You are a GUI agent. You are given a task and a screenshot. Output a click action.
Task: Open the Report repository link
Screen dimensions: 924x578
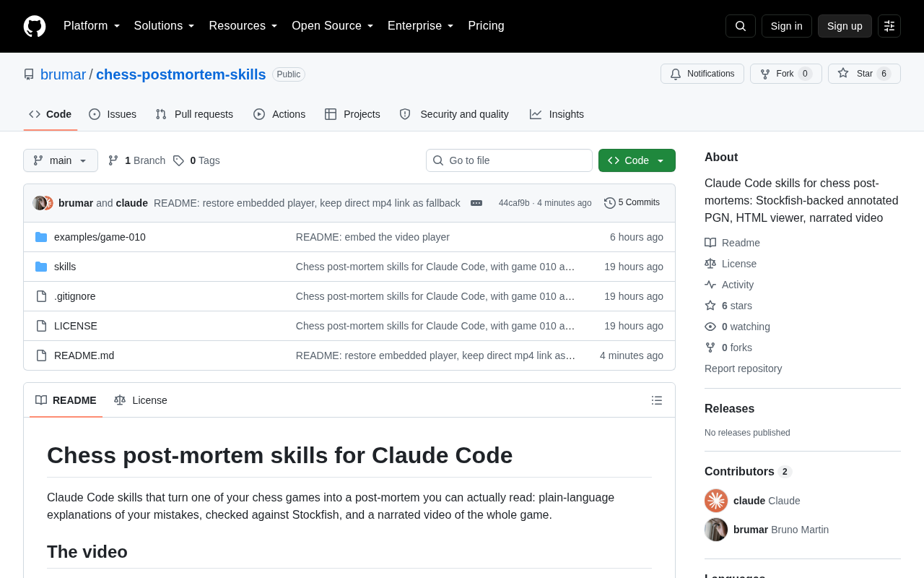(743, 368)
